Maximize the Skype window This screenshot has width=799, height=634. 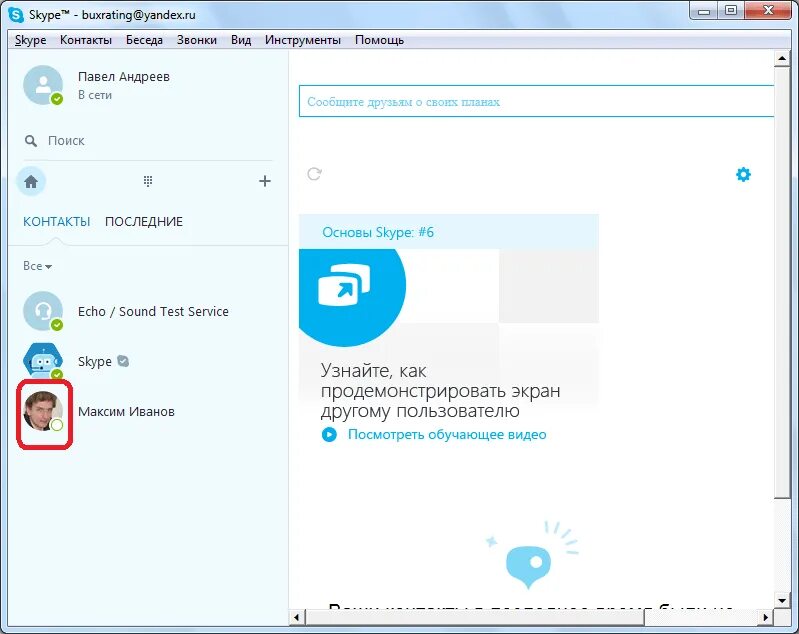(731, 11)
